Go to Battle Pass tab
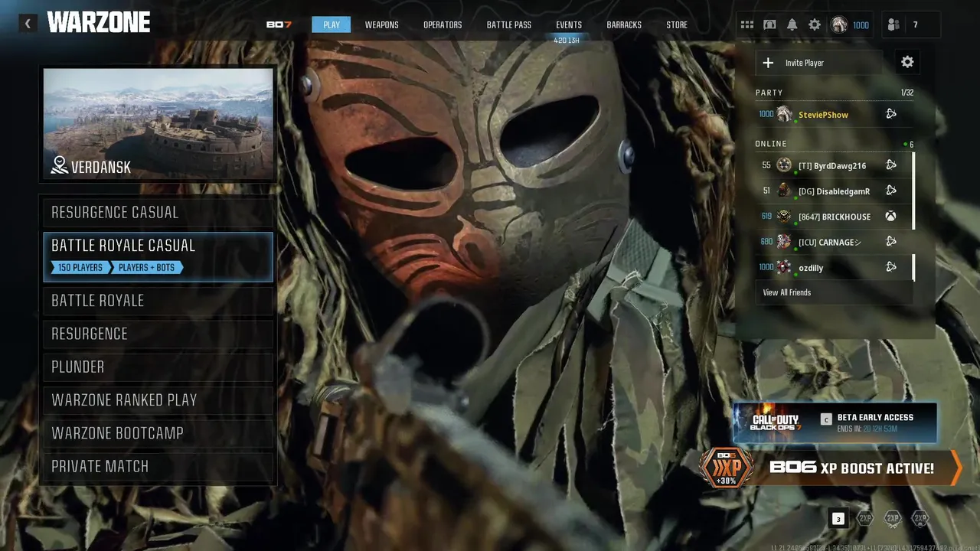980x551 pixels. (509, 24)
